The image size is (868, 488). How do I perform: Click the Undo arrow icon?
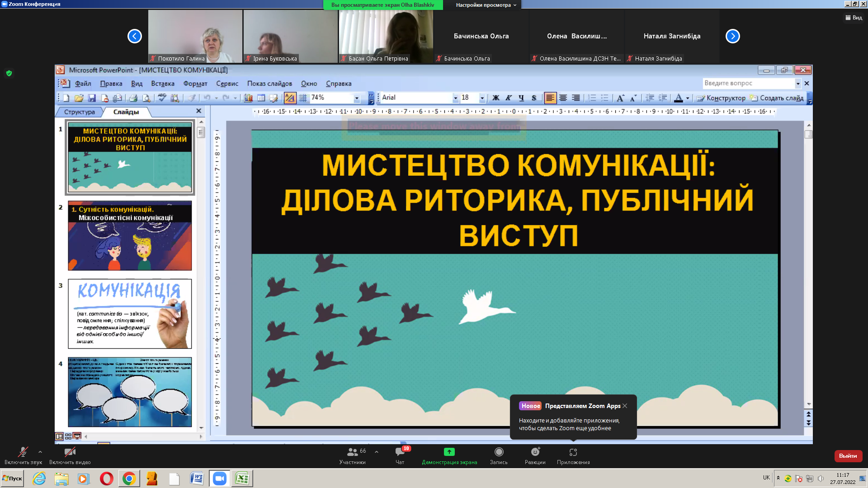coord(207,98)
